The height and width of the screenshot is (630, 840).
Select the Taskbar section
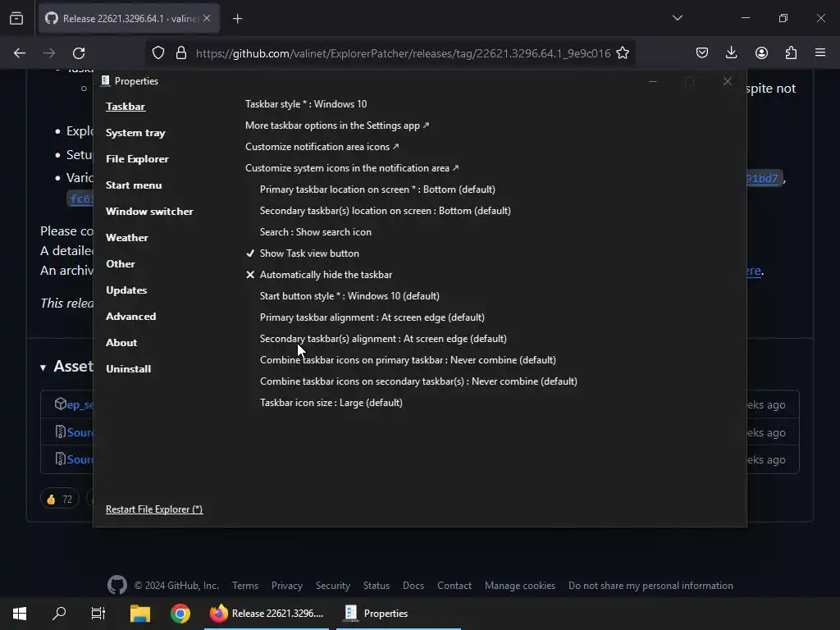126,107
